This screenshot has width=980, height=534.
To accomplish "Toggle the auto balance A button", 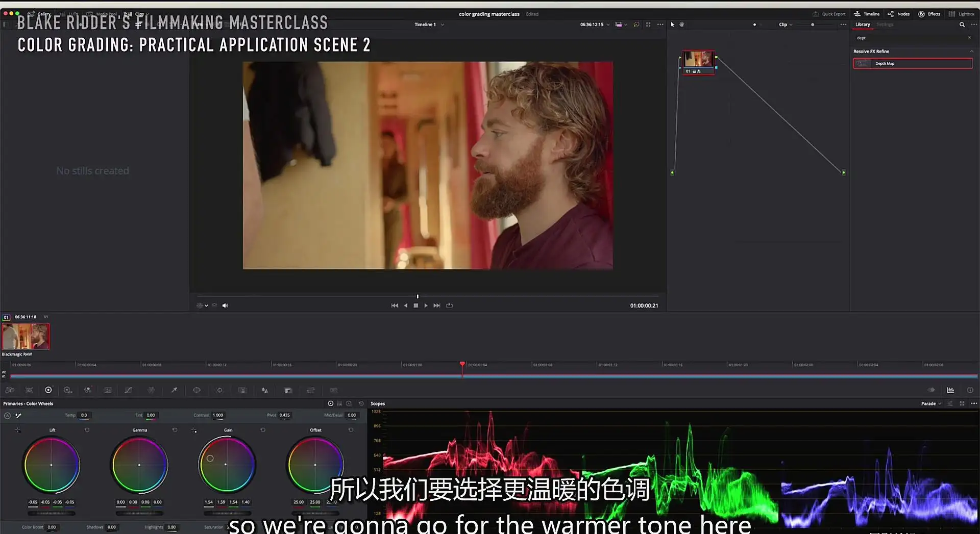I will (x=7, y=416).
